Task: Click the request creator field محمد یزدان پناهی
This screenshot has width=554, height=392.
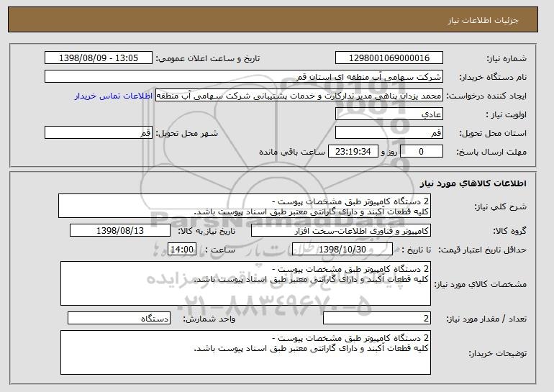Action: coord(299,96)
